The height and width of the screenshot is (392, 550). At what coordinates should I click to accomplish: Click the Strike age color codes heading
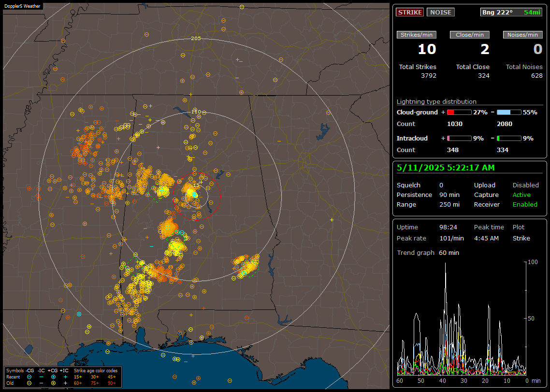click(96, 371)
